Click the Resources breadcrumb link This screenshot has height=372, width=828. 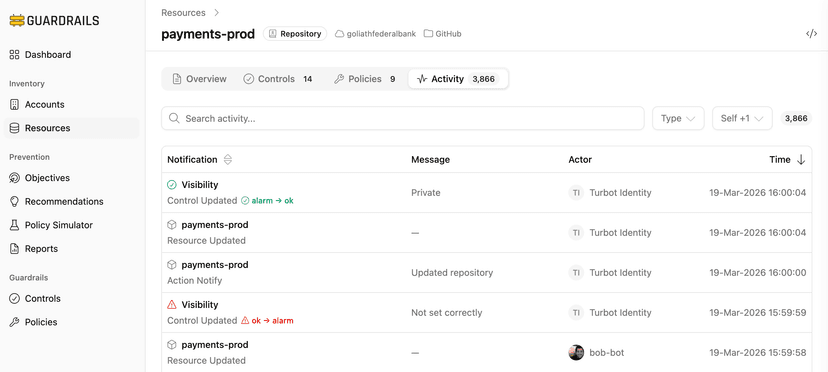[183, 13]
